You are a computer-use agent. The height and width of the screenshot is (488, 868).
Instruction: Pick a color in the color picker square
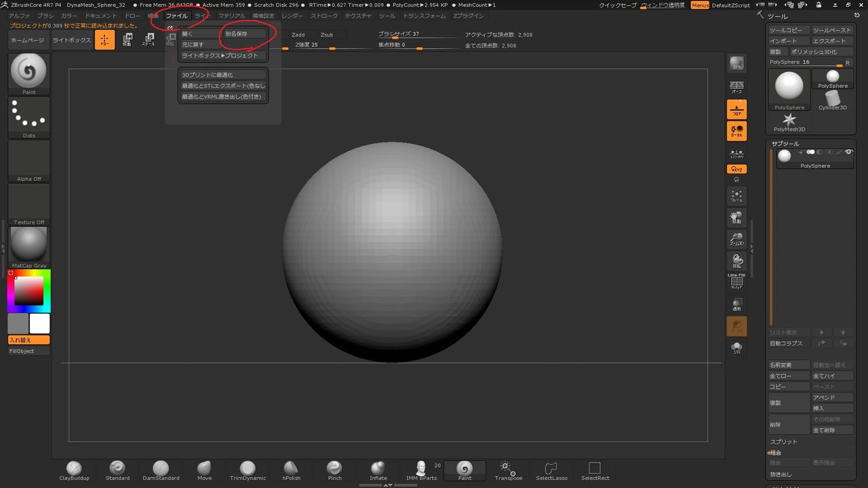tap(29, 290)
